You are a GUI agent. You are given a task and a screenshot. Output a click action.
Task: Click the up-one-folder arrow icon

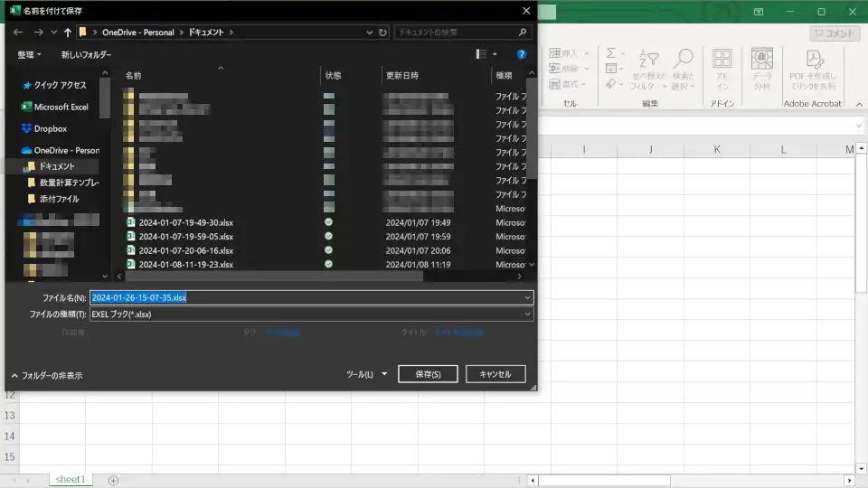(x=68, y=33)
